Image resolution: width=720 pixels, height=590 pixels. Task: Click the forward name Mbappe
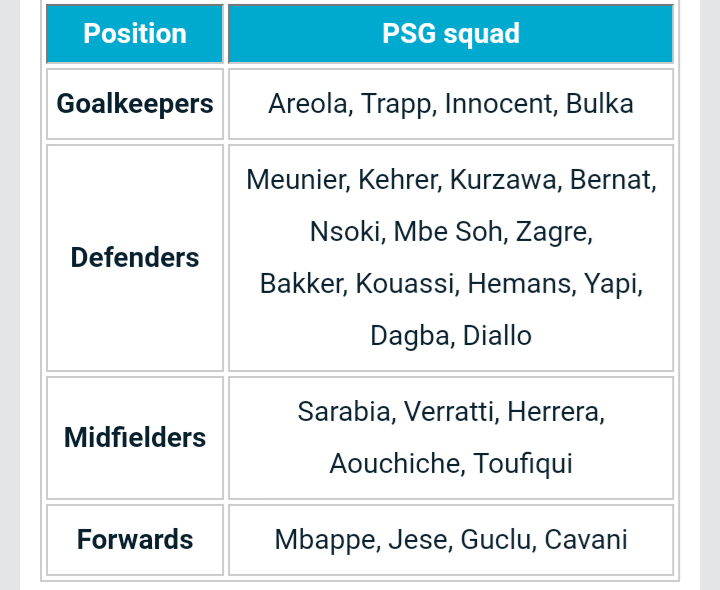(325, 539)
